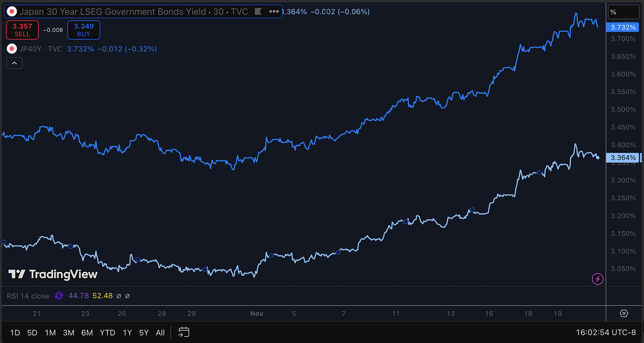The image size is (644, 343).
Task: Select the 3M time range
Action: (69, 332)
